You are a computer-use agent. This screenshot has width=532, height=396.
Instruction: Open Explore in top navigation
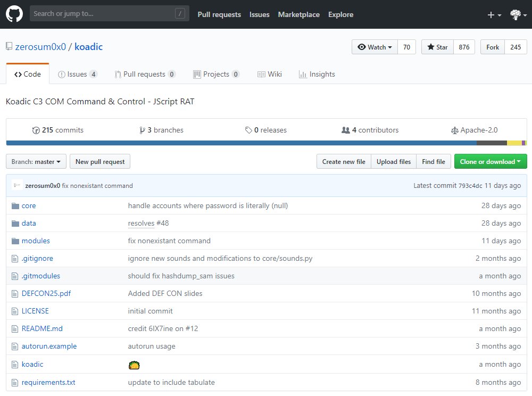[340, 14]
